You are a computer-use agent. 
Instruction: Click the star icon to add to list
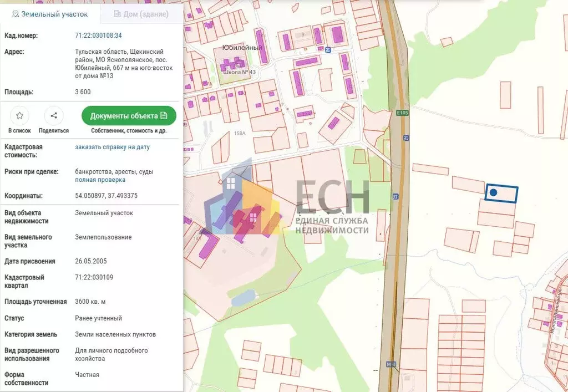(19, 116)
